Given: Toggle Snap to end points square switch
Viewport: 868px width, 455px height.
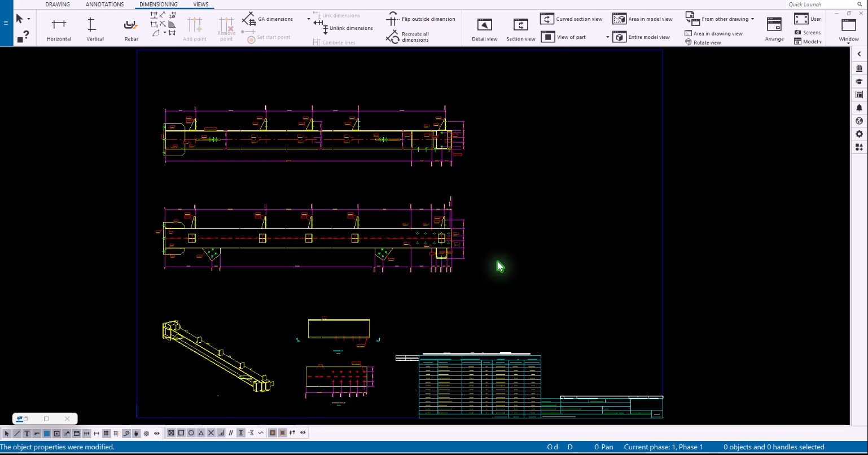Looking at the screenshot, I should (181, 433).
